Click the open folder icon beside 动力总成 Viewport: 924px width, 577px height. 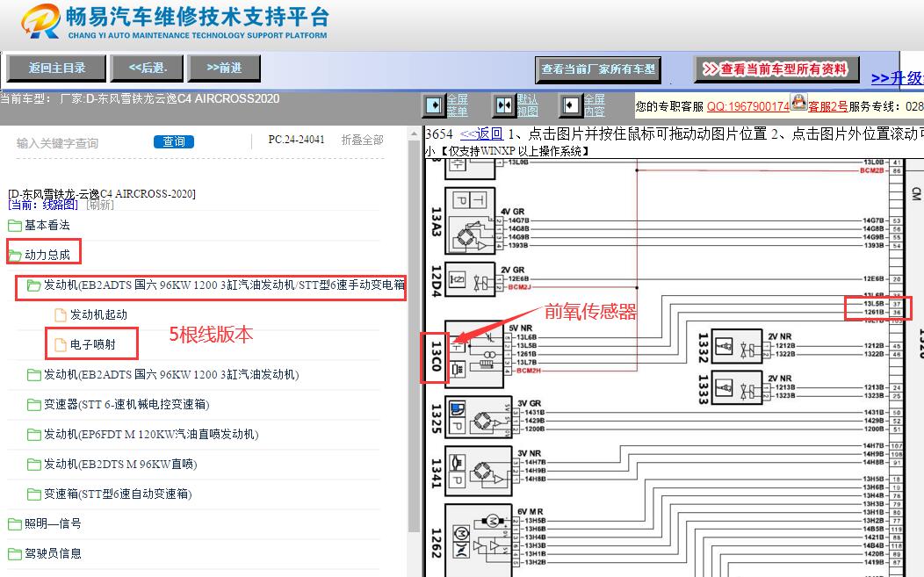[x=15, y=256]
